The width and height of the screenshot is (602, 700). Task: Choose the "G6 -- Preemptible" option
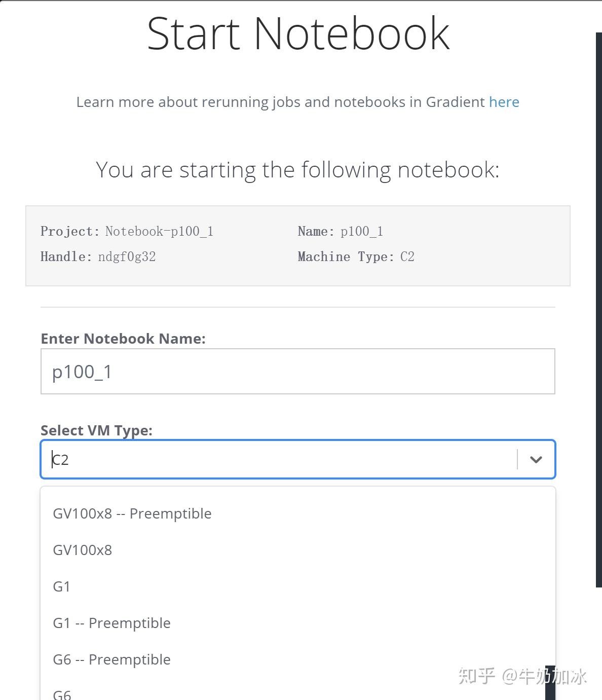point(112,659)
